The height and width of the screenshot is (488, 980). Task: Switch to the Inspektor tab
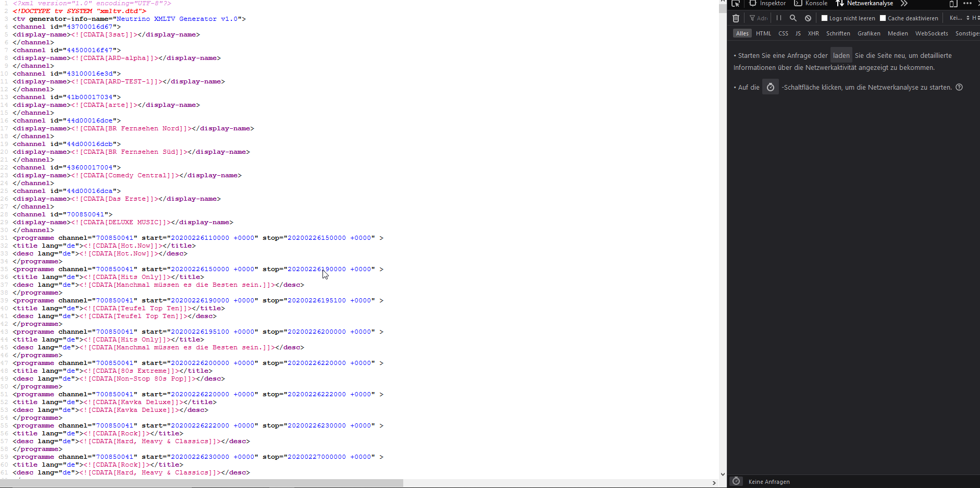click(x=767, y=4)
